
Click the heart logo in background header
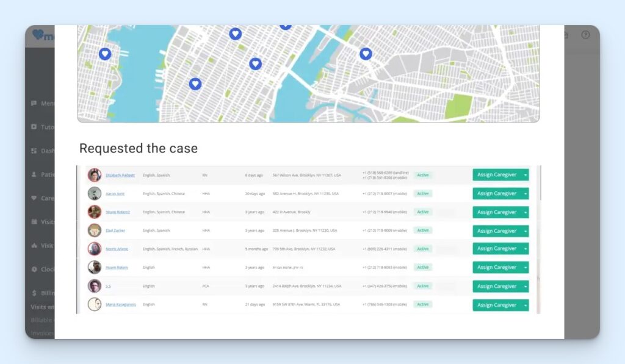point(38,34)
